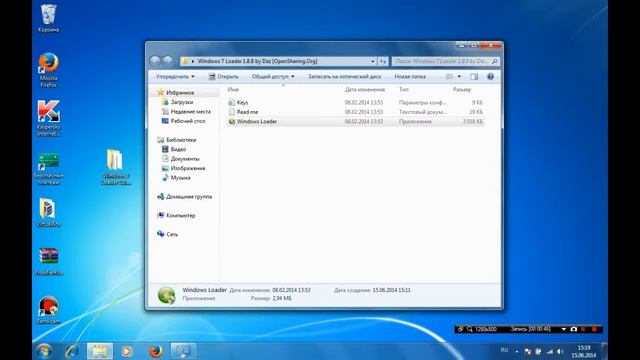Open the Bandicam recorder dropdown arrow
Viewport: 640px width, 360px height.
(x=564, y=329)
